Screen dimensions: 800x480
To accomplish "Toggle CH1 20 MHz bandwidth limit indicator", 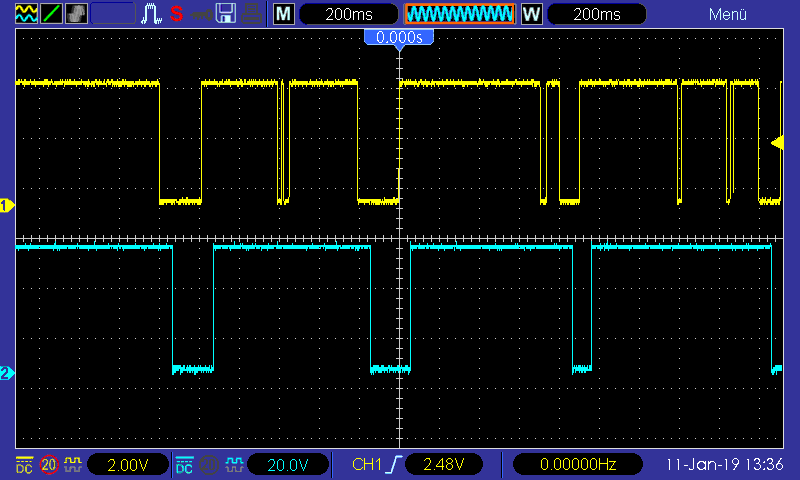I will tap(49, 465).
